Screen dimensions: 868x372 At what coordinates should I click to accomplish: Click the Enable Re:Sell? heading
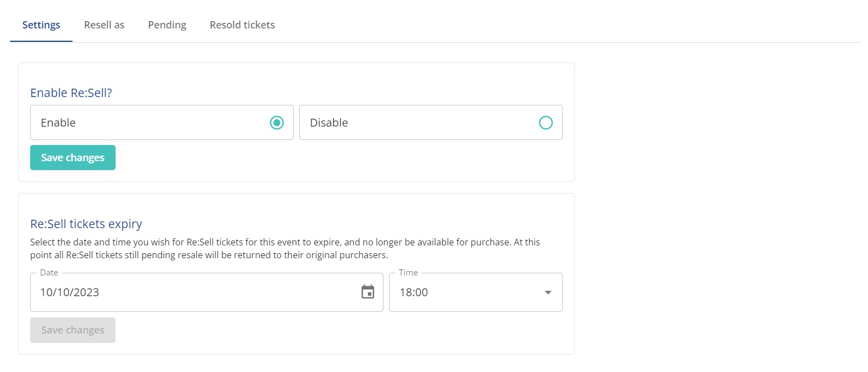click(71, 93)
